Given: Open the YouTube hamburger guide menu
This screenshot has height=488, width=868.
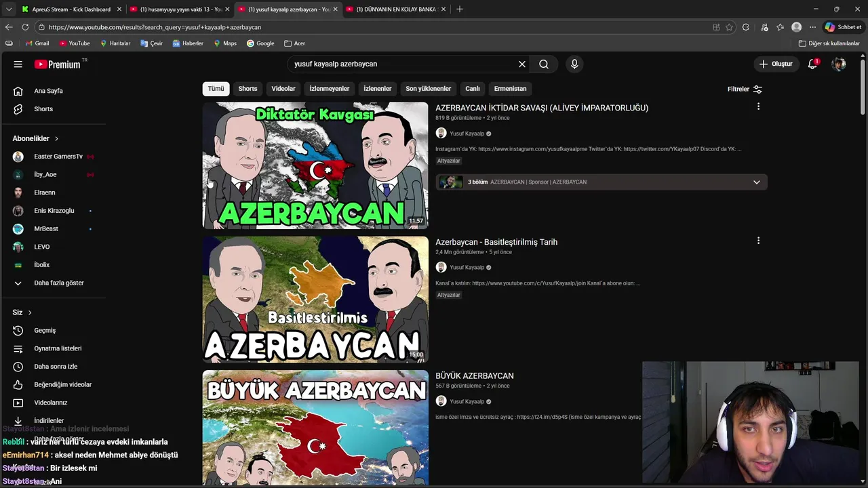Looking at the screenshot, I should [18, 64].
